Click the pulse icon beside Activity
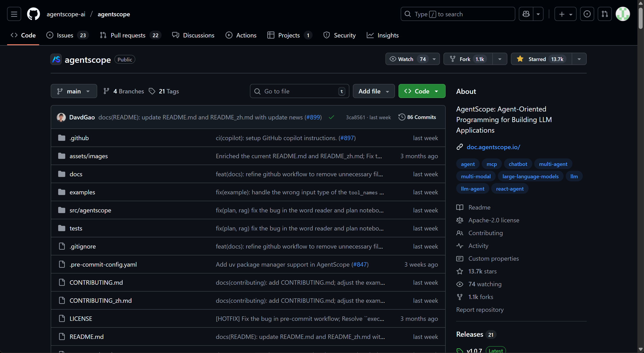 pos(460,246)
